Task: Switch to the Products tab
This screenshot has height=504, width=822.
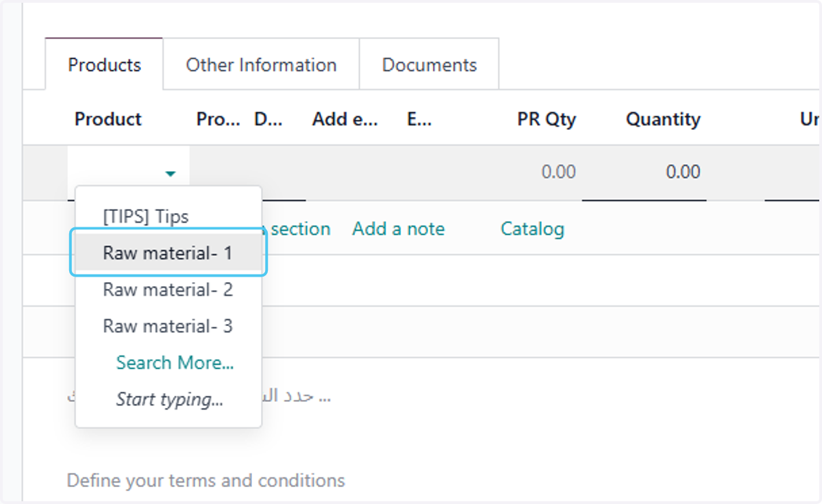Action: pos(104,64)
